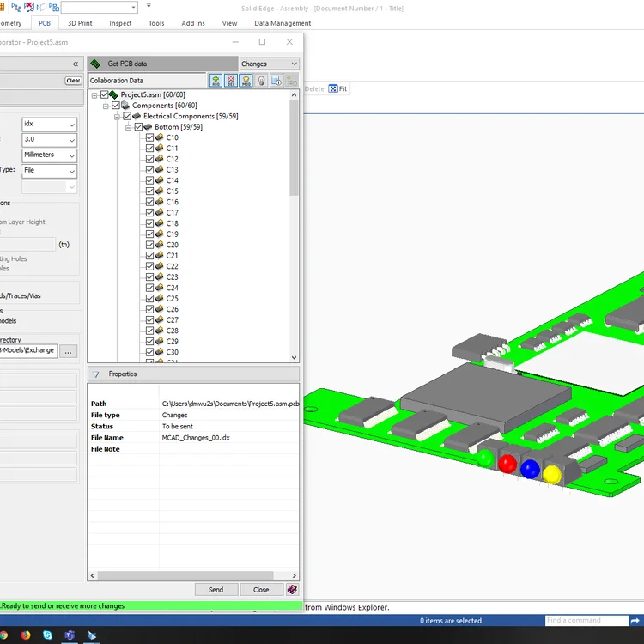
Task: Click the Send button
Action: (x=216, y=589)
